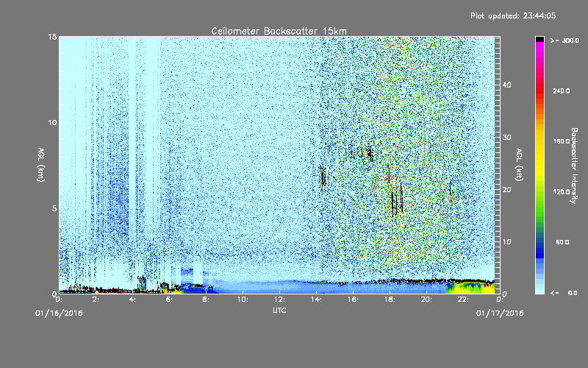Click the '40' kft tick label
Image resolution: width=588 pixels, height=368 pixels.
coord(506,85)
